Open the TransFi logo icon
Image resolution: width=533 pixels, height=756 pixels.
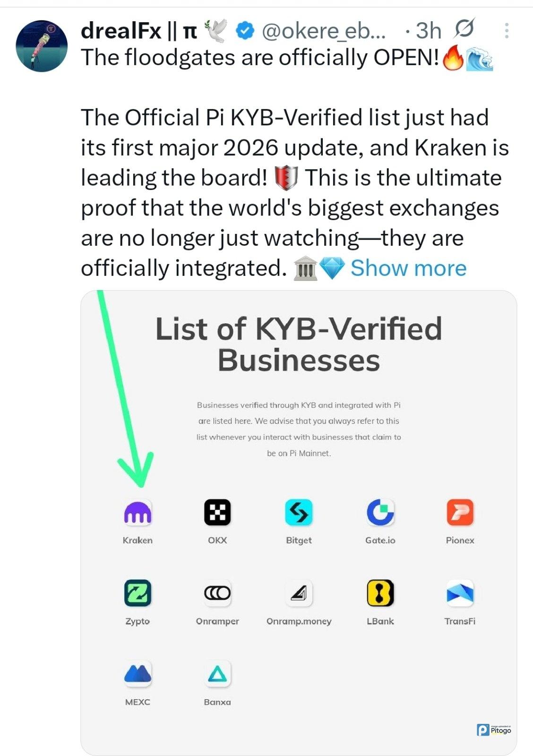tap(460, 593)
